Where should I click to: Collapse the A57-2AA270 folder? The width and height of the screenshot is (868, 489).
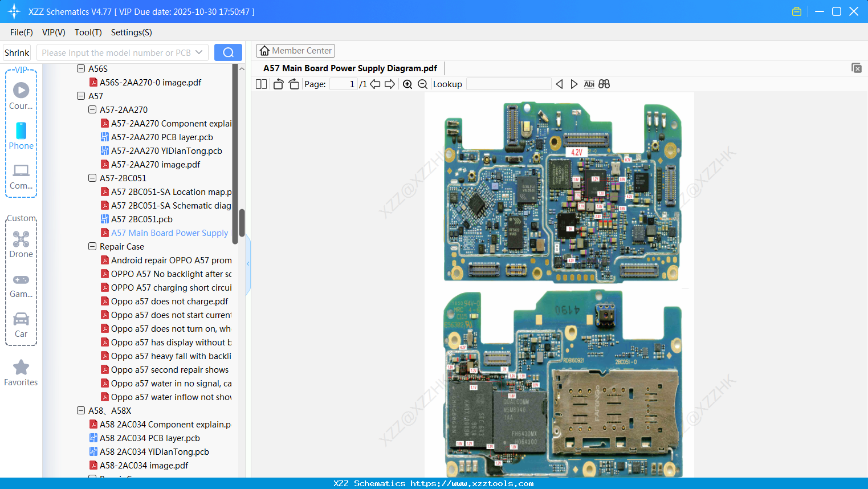[92, 109]
